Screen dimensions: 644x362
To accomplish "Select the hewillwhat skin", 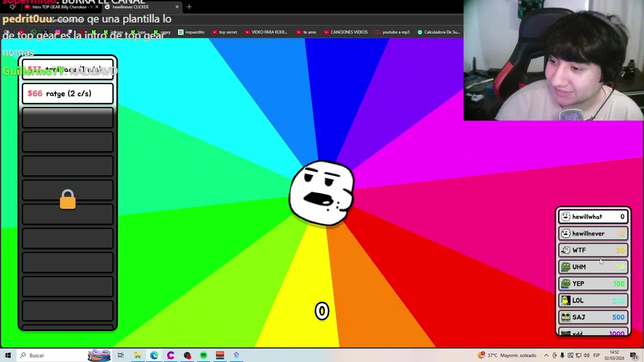I will [x=593, y=217].
